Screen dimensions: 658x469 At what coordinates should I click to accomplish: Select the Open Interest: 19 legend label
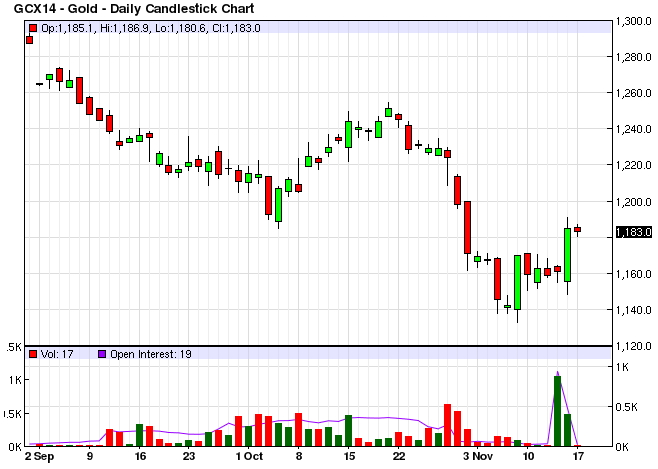pyautogui.click(x=151, y=354)
